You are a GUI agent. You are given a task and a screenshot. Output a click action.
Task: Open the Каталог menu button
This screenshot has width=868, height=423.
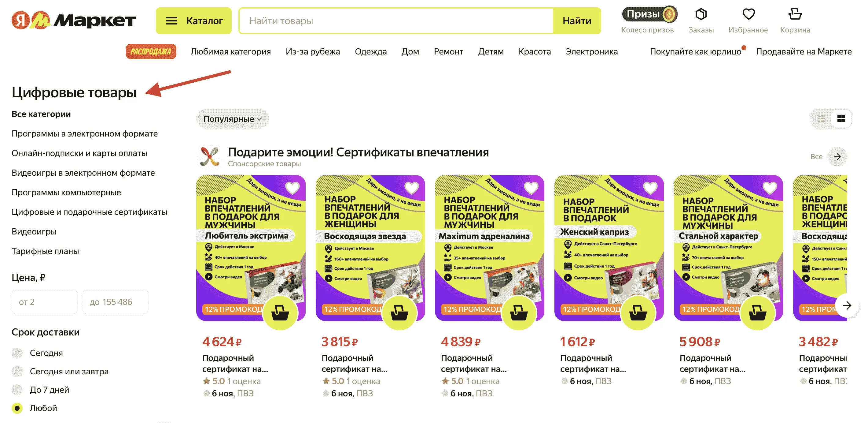[x=194, y=21]
